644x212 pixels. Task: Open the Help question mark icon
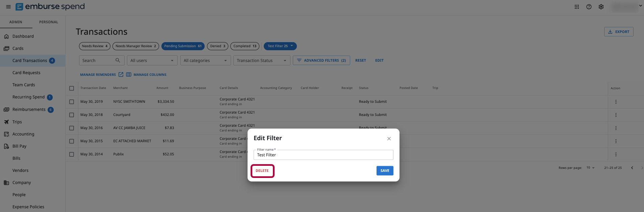pyautogui.click(x=589, y=6)
